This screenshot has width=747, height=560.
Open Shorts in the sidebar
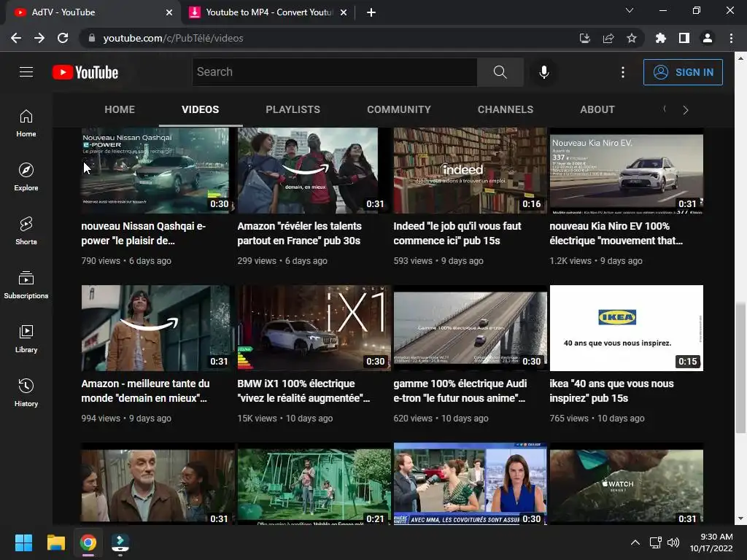coord(26,231)
